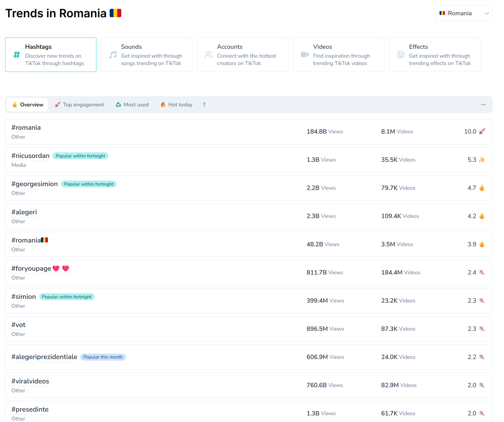504x422 pixels.
Task: Click the people icon for Accounts
Action: 209,55
